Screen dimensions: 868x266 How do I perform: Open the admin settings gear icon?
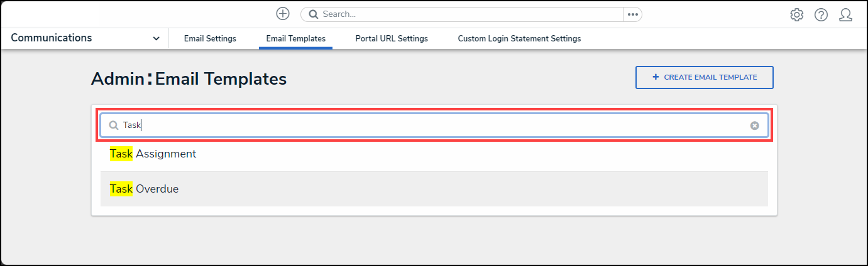tap(797, 14)
